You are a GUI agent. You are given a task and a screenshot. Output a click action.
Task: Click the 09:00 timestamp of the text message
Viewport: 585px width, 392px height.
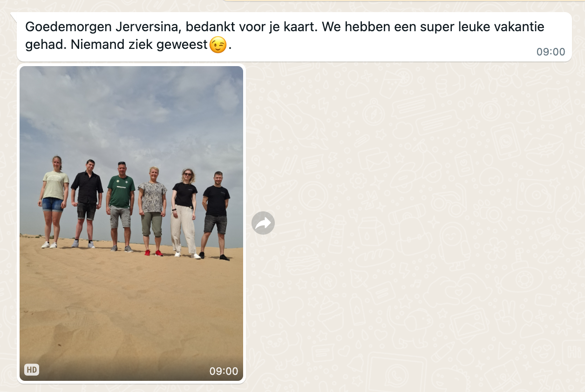click(x=551, y=52)
